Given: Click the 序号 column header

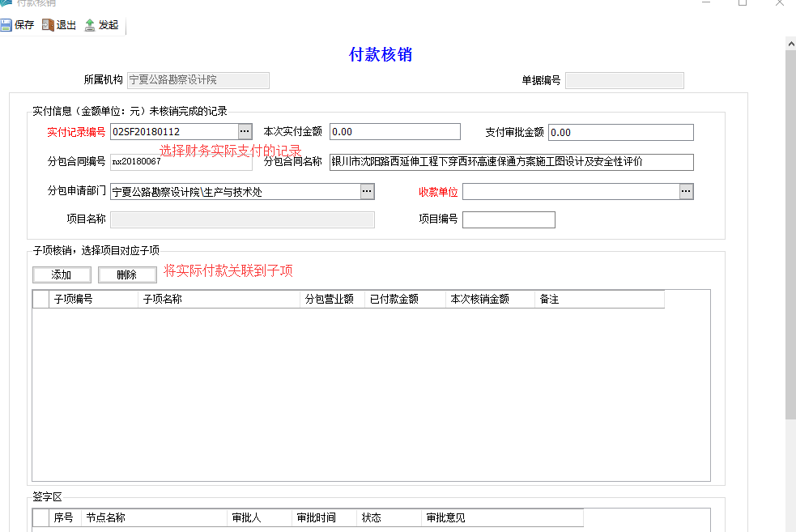Looking at the screenshot, I should pos(65,517).
